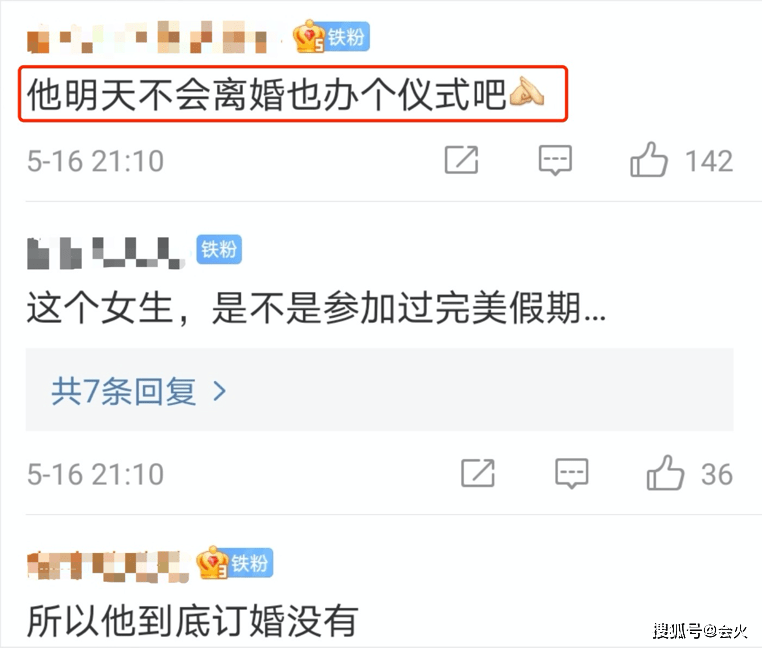Open the third commenter's blurred username
The height and width of the screenshot is (648, 762).
tap(108, 566)
